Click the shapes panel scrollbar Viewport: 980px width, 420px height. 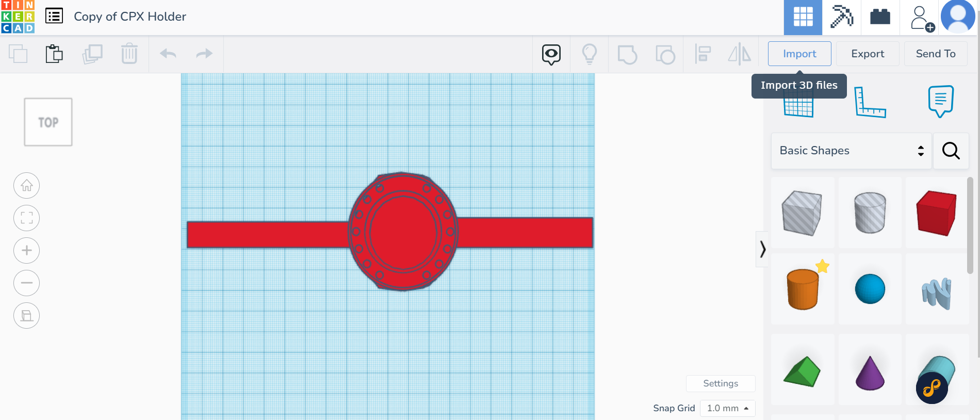click(x=970, y=225)
